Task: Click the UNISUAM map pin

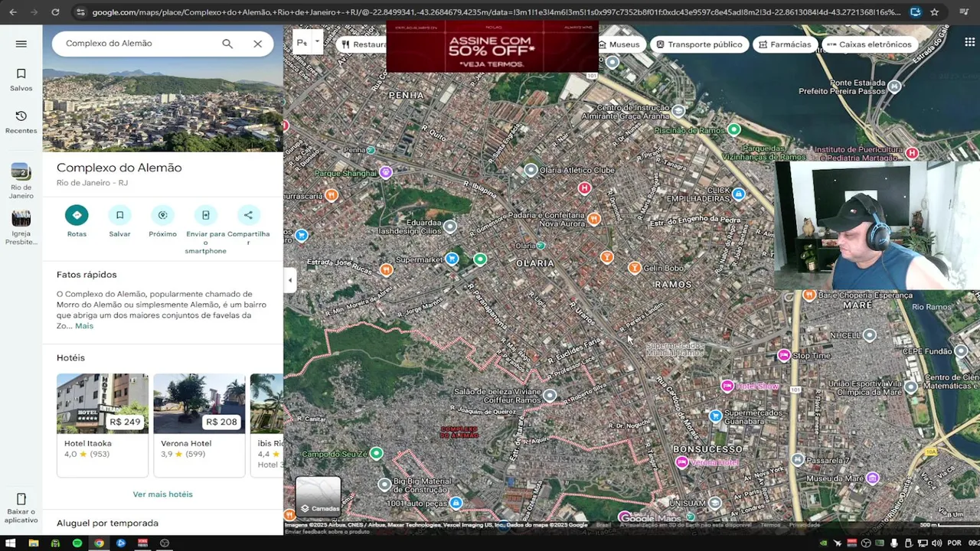Action: click(x=715, y=503)
